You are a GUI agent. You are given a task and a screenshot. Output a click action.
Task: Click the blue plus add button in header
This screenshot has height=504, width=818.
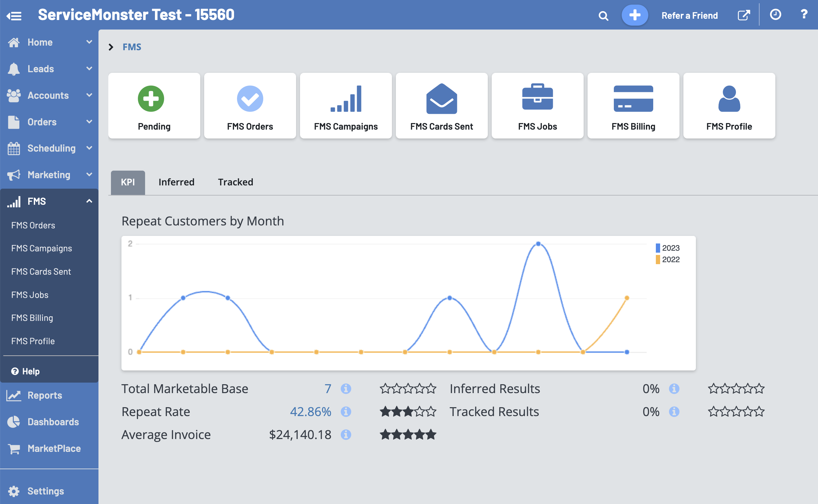click(634, 15)
